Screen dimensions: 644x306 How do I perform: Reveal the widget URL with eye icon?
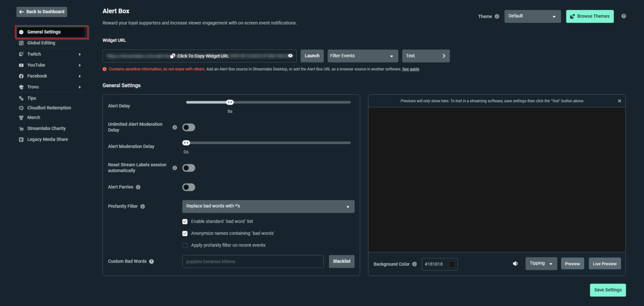click(290, 56)
